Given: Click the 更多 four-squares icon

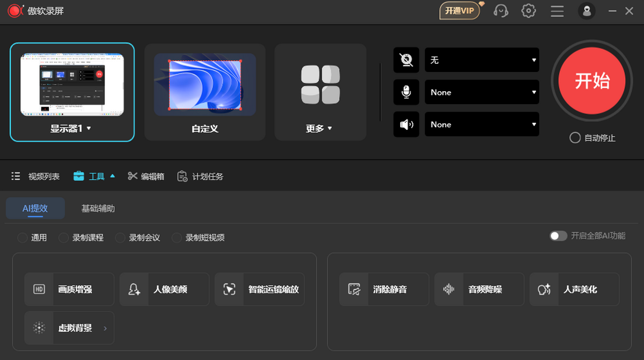Looking at the screenshot, I should 320,84.
